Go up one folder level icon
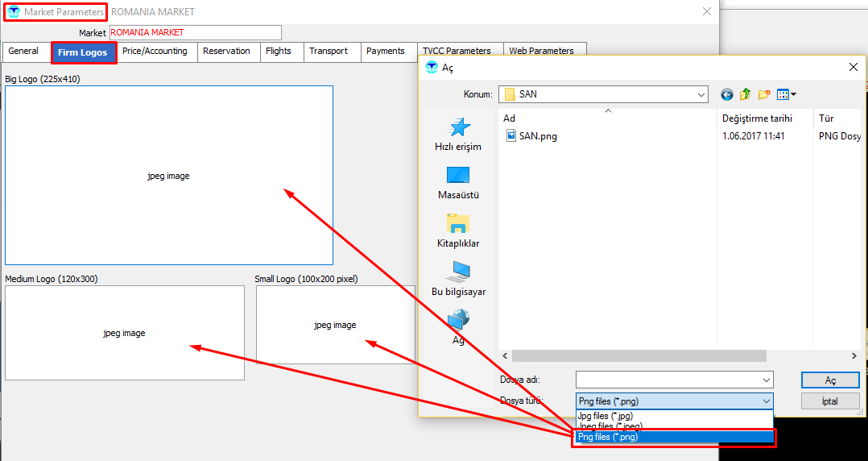This screenshot has width=868, height=461. coord(746,94)
